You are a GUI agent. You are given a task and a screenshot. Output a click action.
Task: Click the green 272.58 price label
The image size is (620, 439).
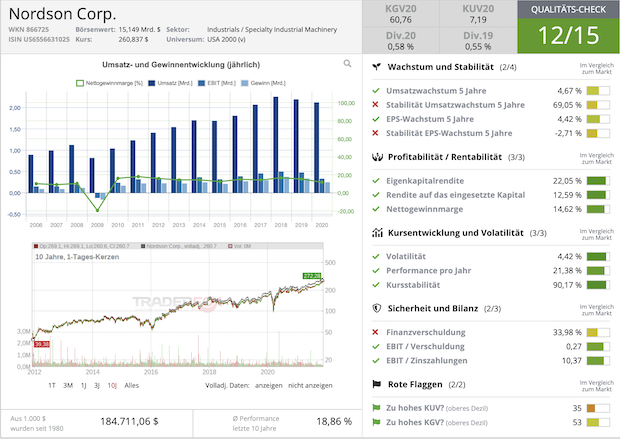[312, 276]
